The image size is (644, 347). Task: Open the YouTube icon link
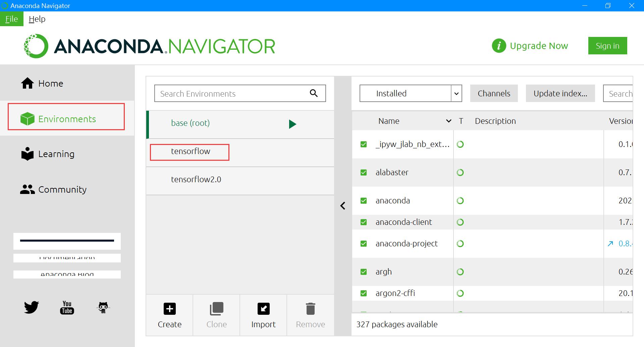[x=67, y=307]
